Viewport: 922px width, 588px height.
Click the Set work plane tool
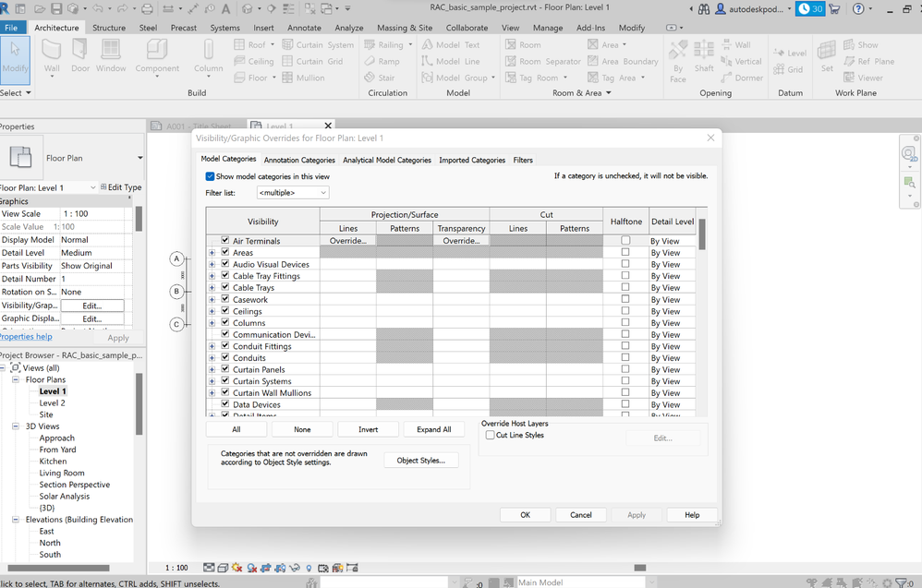pos(826,56)
